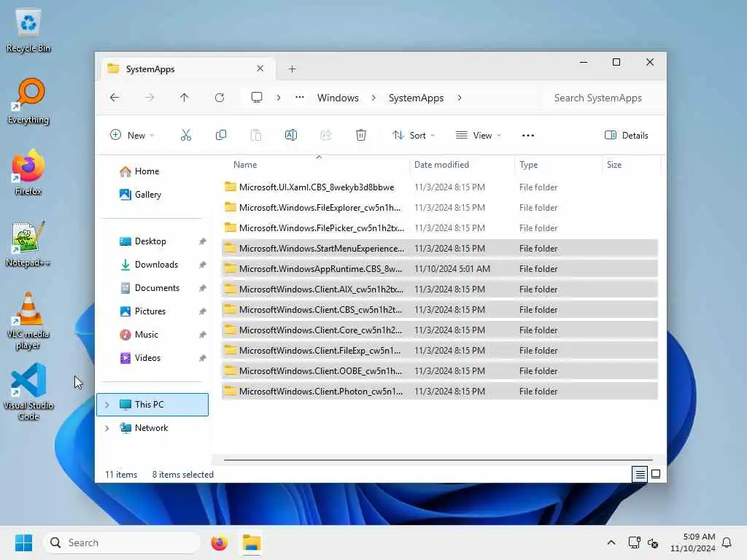Open Recycle Bin desktop icon
Screen dimensions: 747x560
pos(28,31)
